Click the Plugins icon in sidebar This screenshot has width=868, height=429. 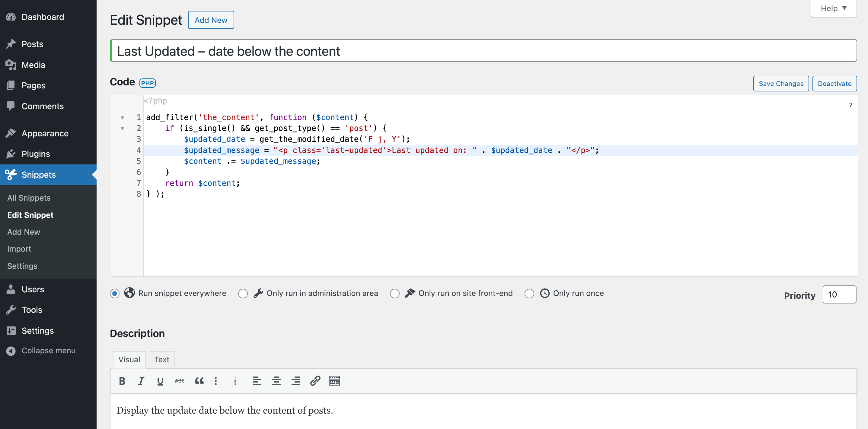(x=11, y=153)
